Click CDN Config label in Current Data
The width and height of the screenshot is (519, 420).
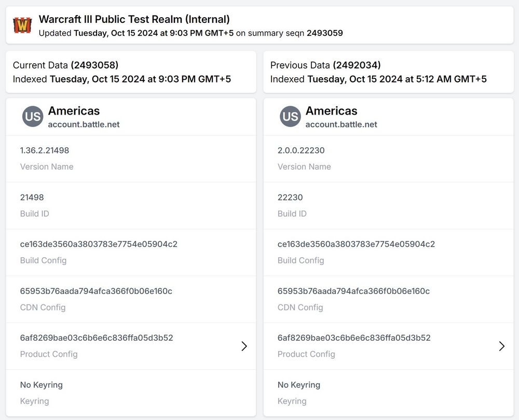pyautogui.click(x=43, y=307)
